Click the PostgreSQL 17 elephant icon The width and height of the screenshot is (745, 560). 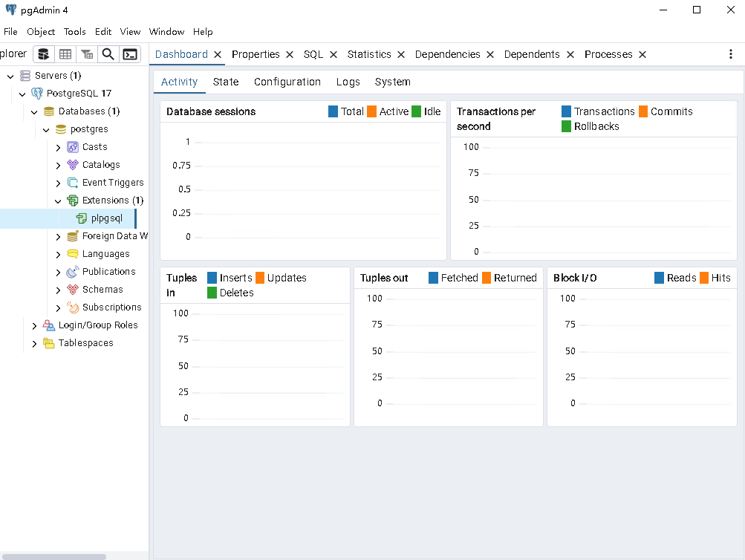[x=37, y=94]
